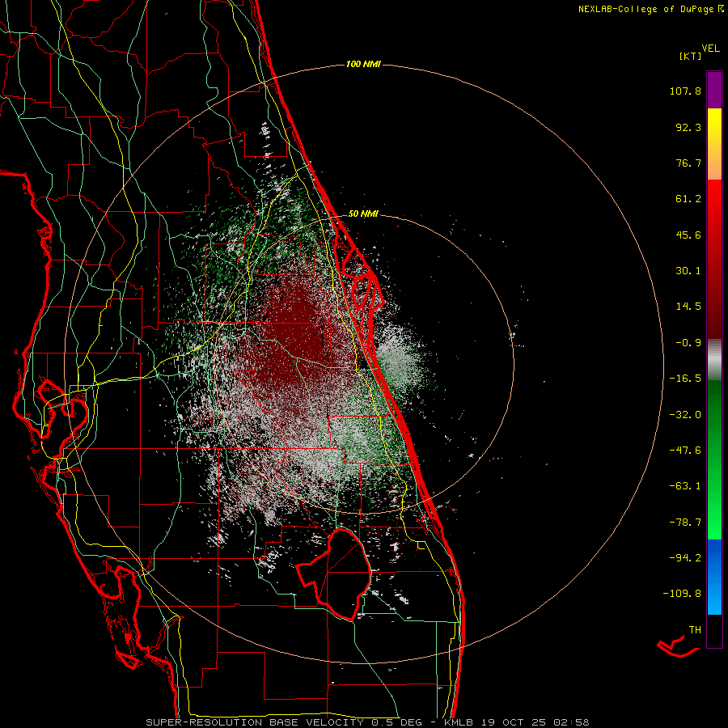The image size is (728, 728).
Task: Click the "VEL" legend title
Action: tap(710, 49)
